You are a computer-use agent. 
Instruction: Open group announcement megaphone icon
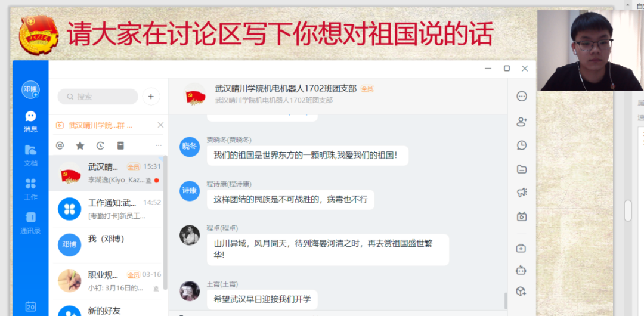tap(522, 193)
